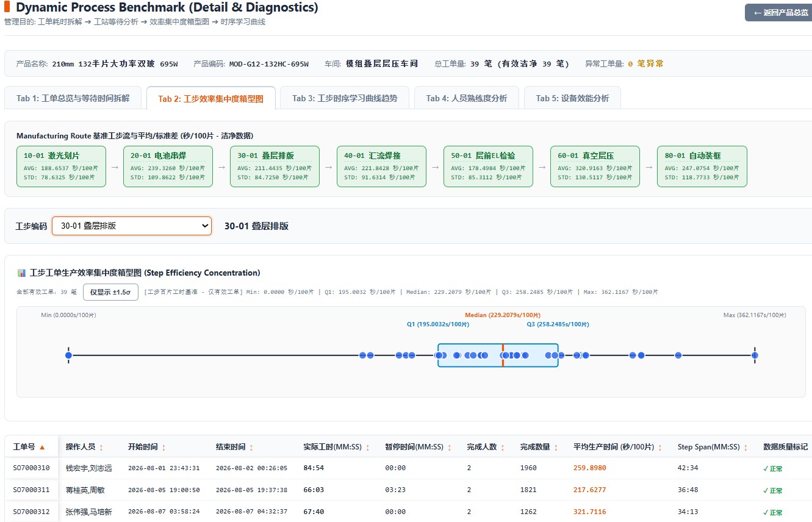
Task: Sort the table by 工单号 arrow
Action: tap(42, 447)
